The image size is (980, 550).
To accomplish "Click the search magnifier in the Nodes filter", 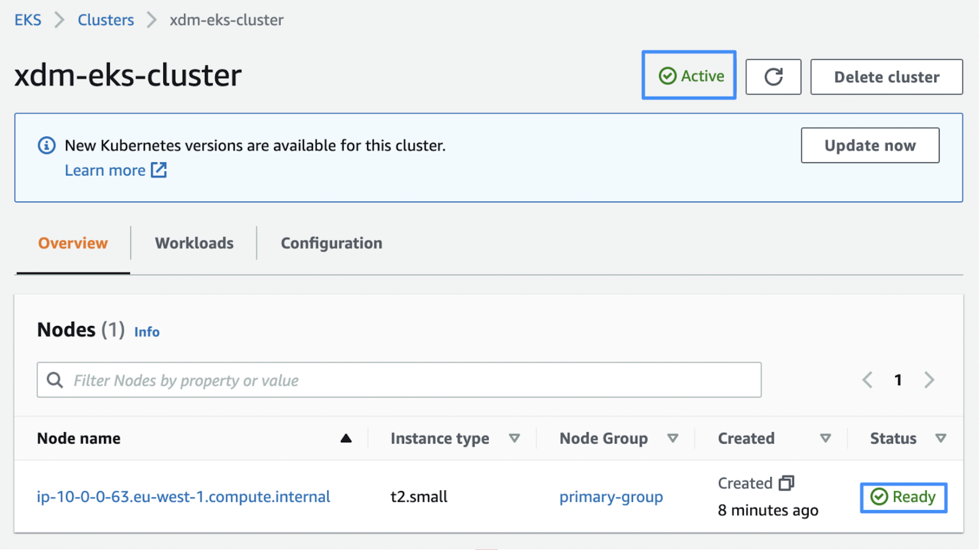I will tap(55, 380).
